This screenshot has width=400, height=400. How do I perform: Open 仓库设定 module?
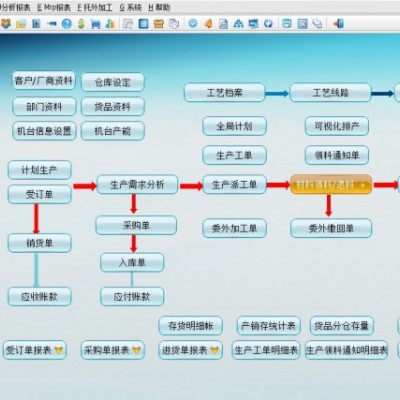point(113,82)
